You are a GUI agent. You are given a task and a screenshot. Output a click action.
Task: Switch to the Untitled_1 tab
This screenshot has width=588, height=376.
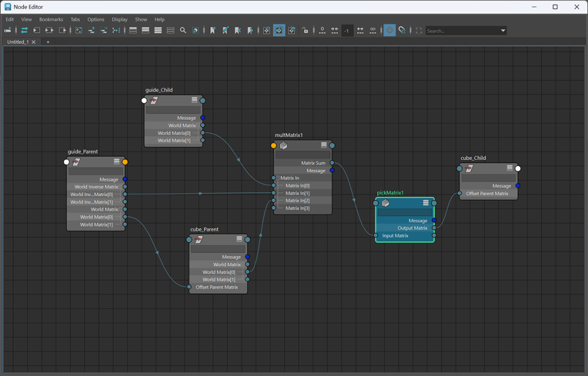point(18,42)
